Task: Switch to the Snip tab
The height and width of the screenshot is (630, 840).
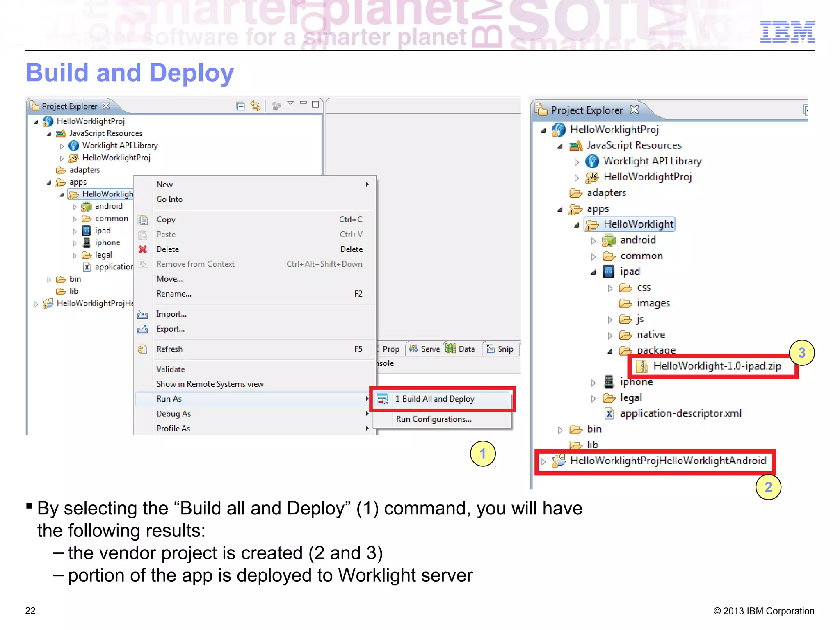Action: pyautogui.click(x=500, y=349)
